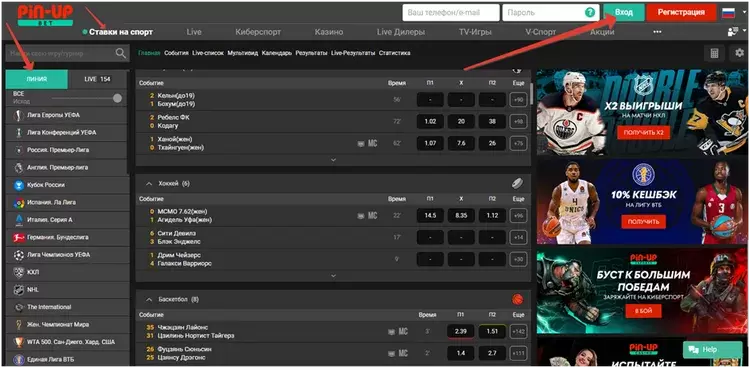
Task: Click the NHL shield icon
Action: [19, 290]
